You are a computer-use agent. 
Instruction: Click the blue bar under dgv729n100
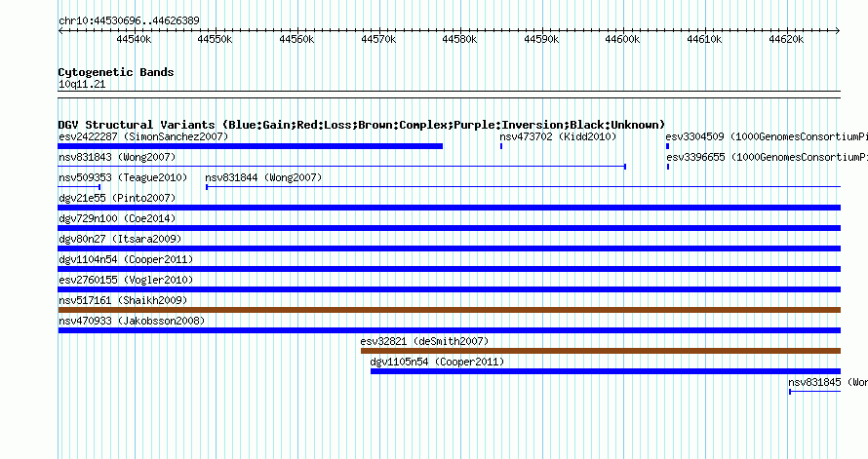(x=450, y=228)
